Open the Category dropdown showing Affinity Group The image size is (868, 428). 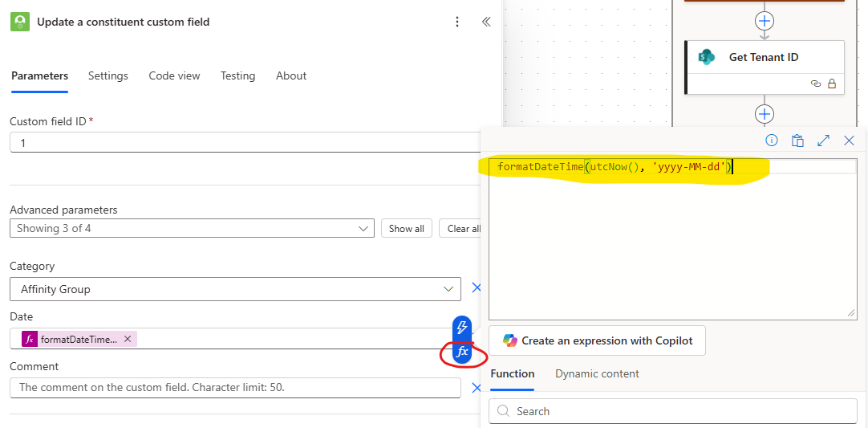(x=235, y=289)
